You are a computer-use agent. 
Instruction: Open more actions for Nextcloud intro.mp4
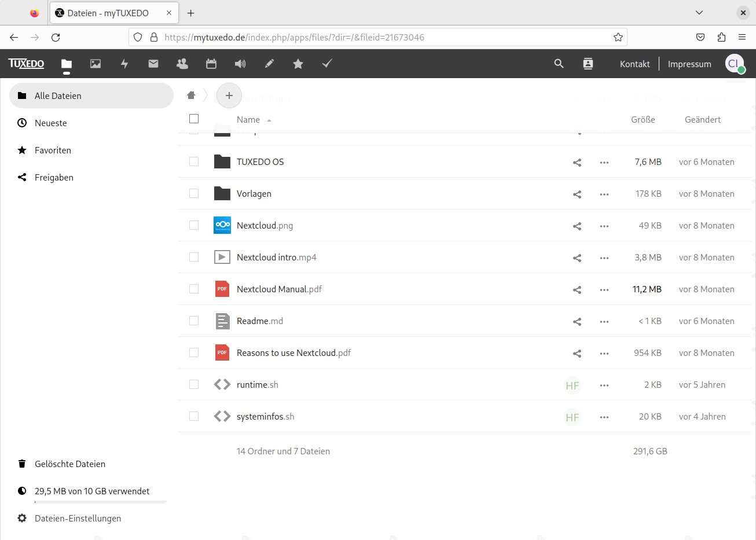point(604,258)
